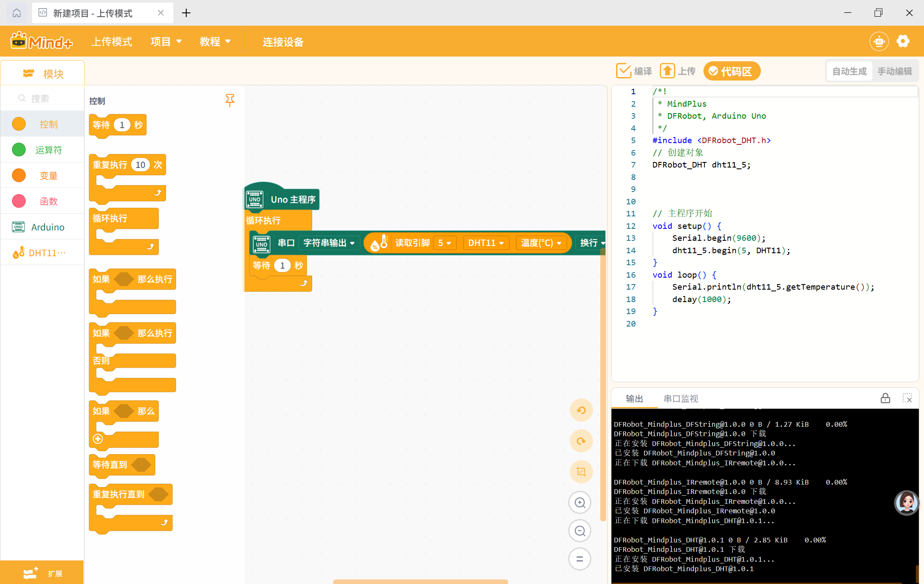Click the undo button on canvas

pos(581,410)
